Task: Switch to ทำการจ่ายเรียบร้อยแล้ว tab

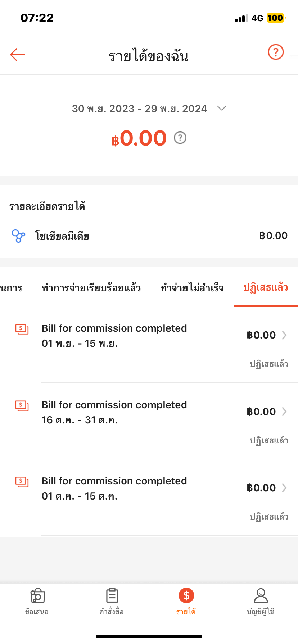Action: [91, 288]
